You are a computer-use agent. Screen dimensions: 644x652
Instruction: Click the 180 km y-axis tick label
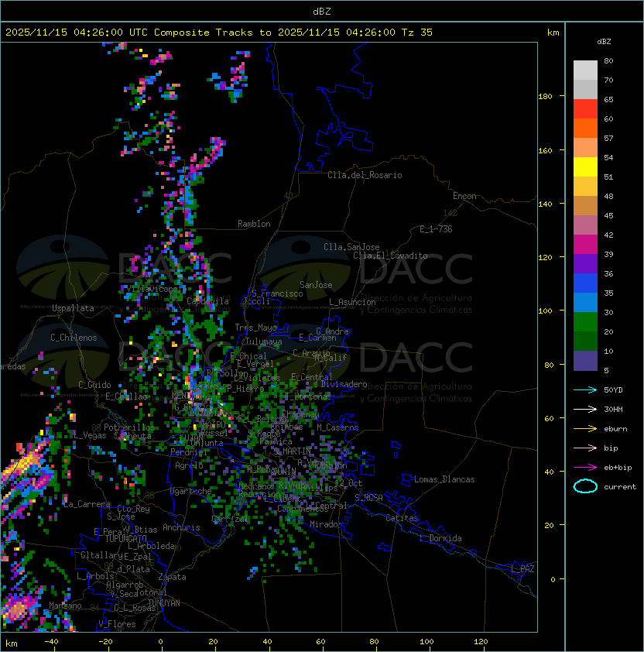point(545,97)
